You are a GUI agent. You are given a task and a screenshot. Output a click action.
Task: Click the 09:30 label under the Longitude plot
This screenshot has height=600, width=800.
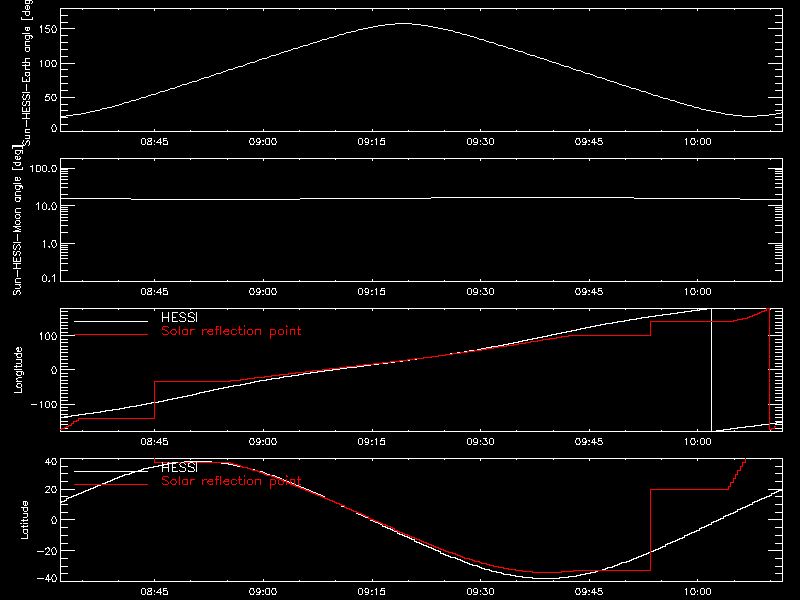[x=481, y=442]
